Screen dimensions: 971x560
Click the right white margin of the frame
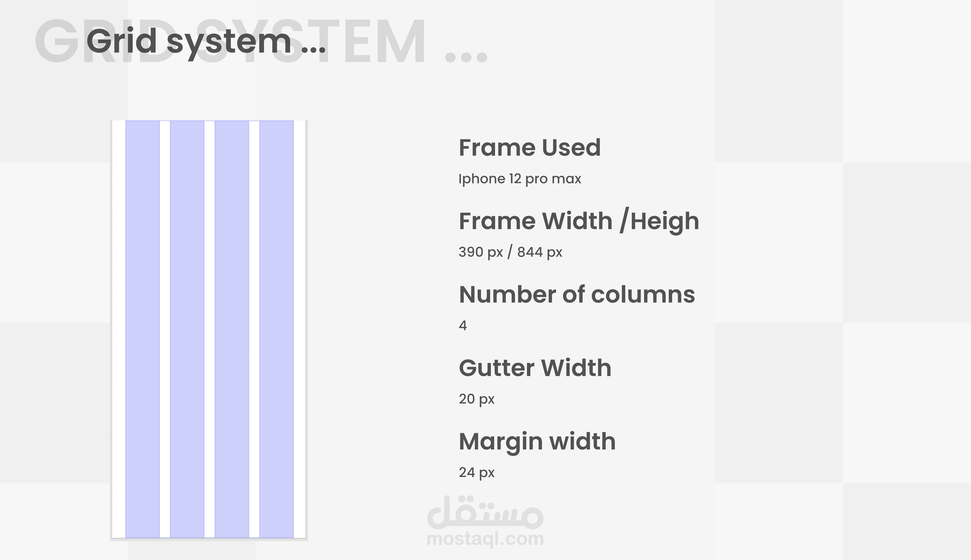pos(300,329)
